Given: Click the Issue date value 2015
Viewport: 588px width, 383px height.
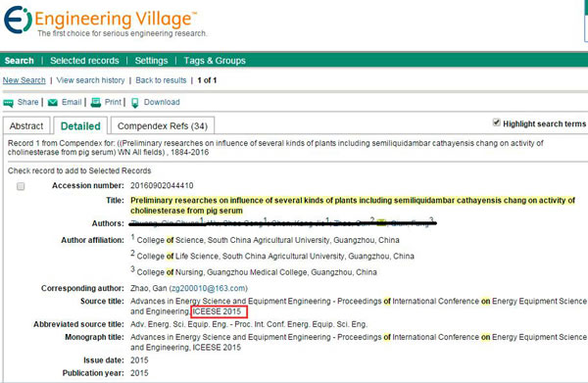Looking at the screenshot, I should tap(139, 360).
